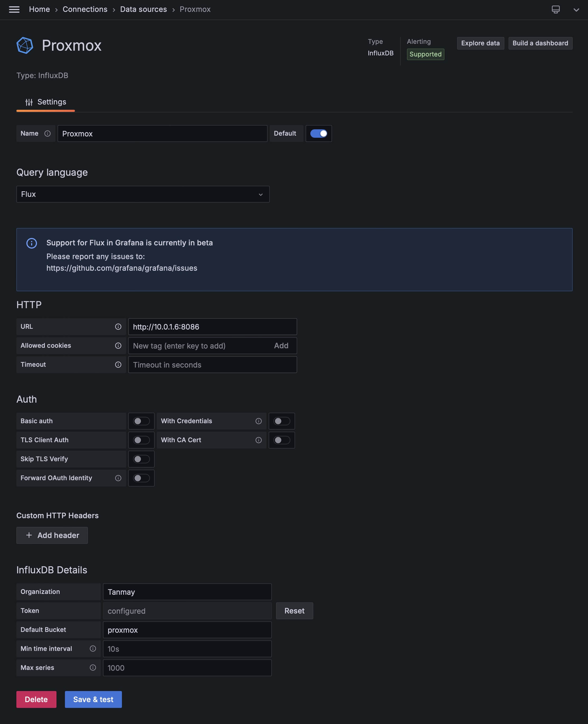Click the configured Token field
This screenshot has height=724, width=588.
tap(187, 611)
